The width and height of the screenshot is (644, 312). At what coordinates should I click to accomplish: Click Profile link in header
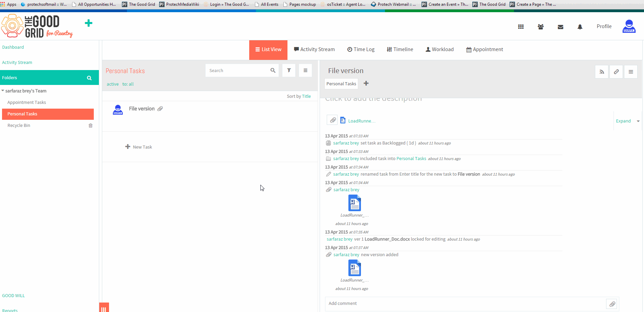click(x=604, y=26)
